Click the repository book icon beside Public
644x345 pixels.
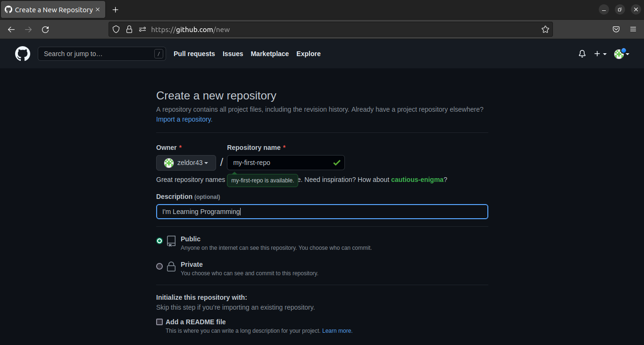click(171, 241)
